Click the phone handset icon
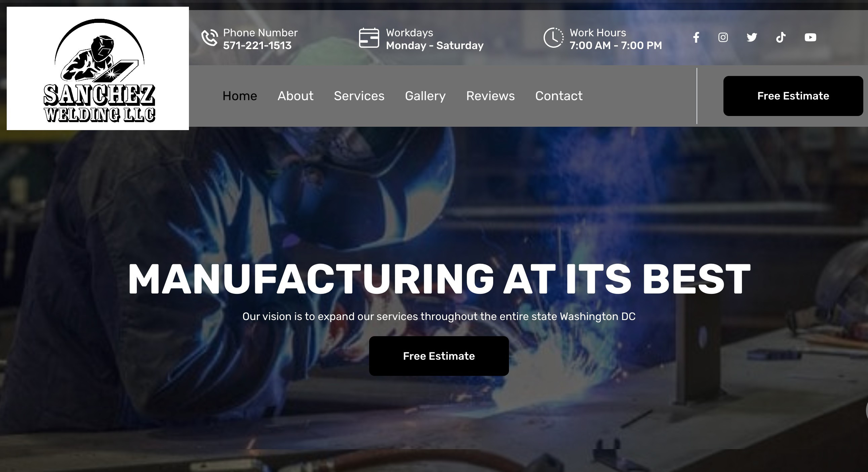Viewport: 868px width, 472px height. (209, 37)
